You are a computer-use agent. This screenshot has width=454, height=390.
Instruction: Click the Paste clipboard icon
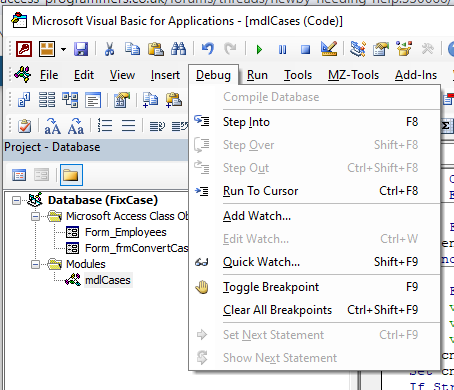pos(156,49)
